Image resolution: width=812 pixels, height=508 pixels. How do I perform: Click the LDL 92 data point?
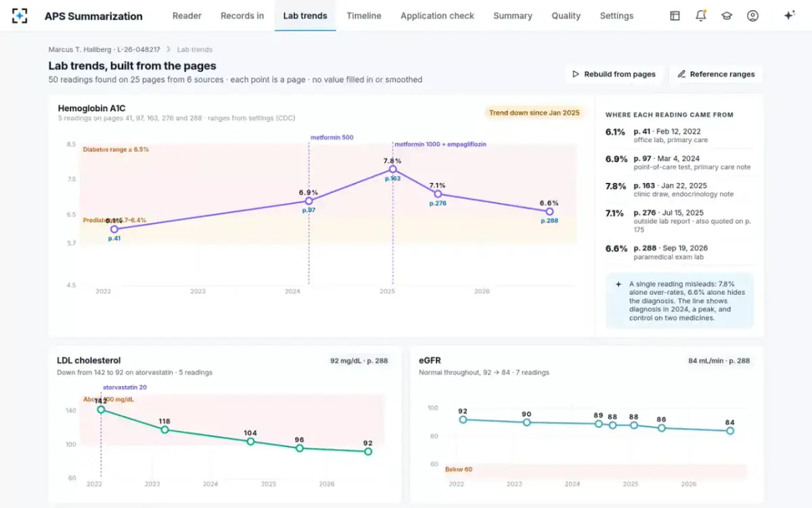click(x=368, y=452)
